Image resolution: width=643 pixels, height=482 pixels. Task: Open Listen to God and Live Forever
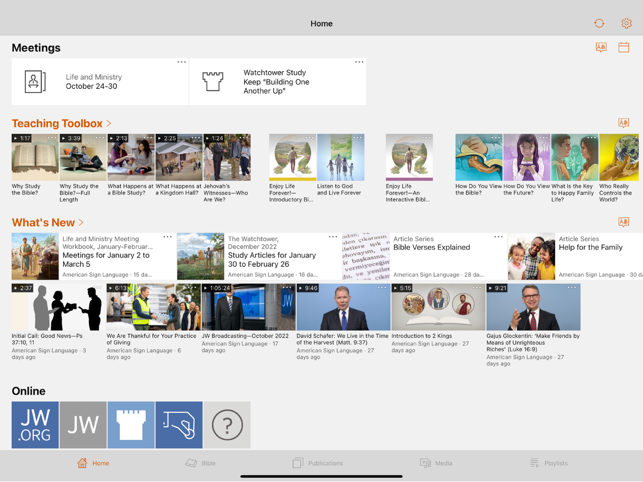click(x=341, y=158)
